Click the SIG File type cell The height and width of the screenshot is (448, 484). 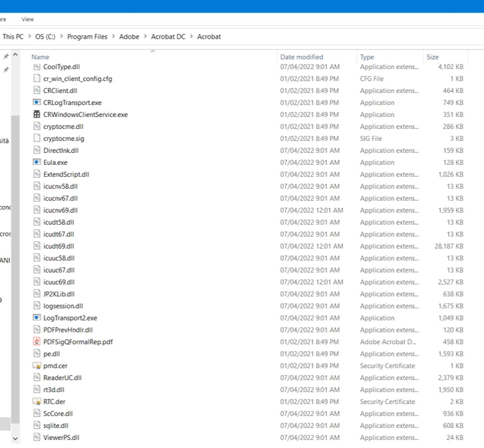371,138
